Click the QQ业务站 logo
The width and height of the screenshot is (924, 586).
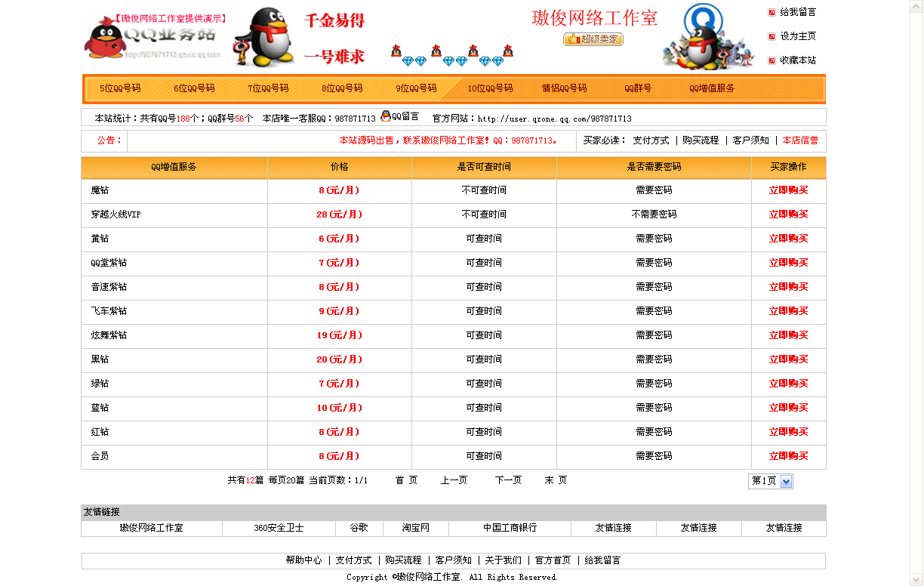pos(155,36)
